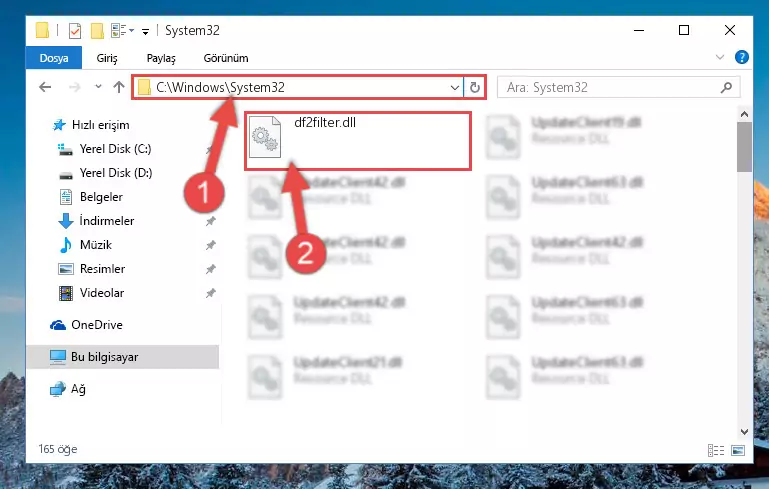Click the address bar path C:\Windows\System32

(220, 87)
